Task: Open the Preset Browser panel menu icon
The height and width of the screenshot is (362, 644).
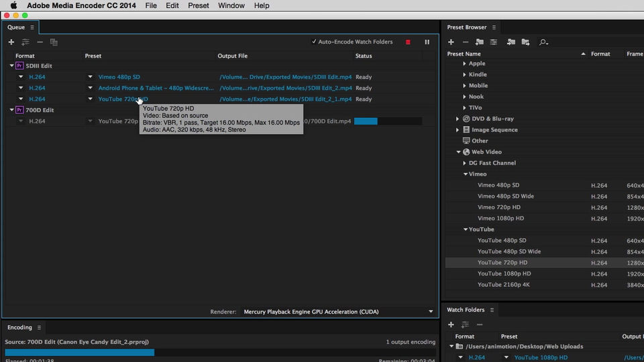Action: (x=494, y=27)
